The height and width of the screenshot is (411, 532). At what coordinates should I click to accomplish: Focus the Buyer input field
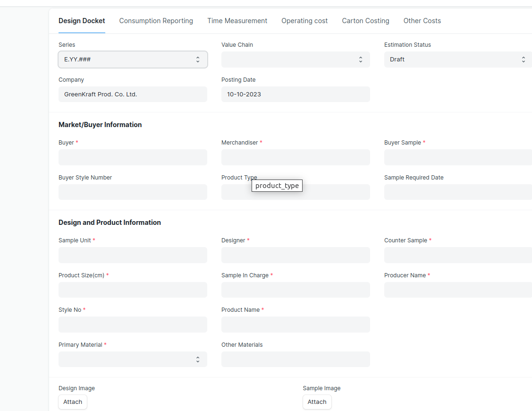click(133, 157)
